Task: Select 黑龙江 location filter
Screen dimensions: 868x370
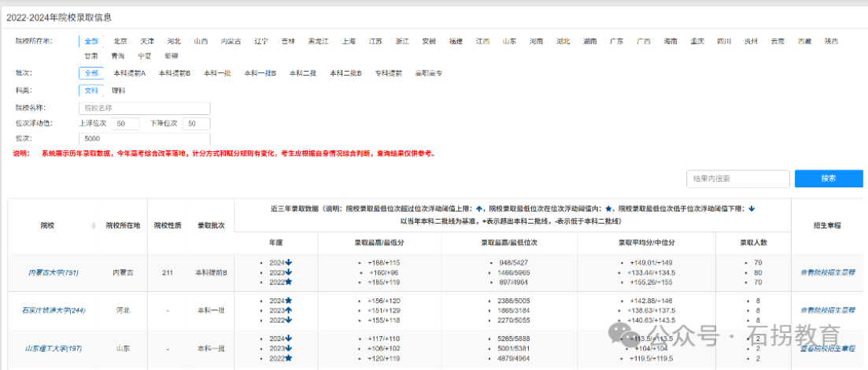Action: [318, 42]
